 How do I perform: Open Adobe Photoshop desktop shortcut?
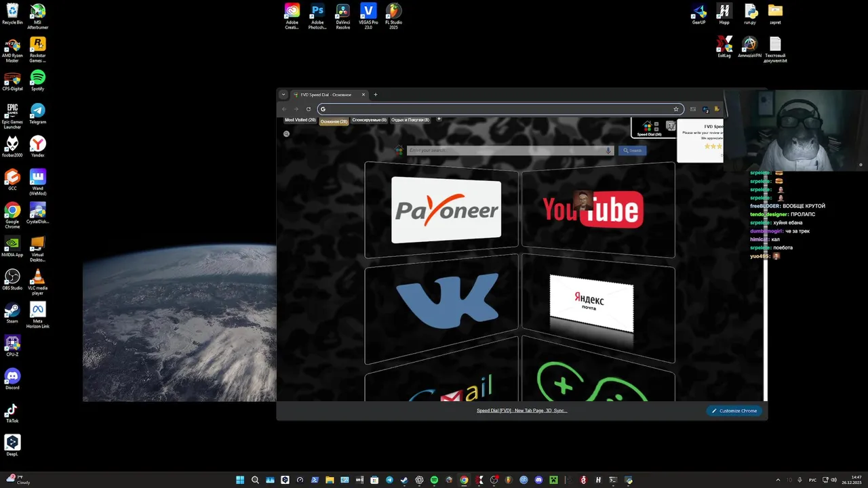(317, 16)
